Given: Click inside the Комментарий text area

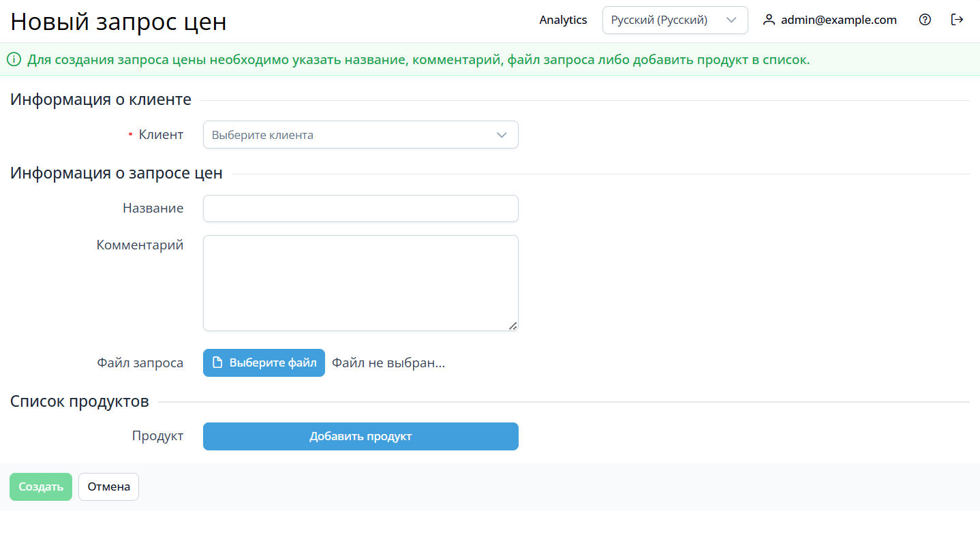Looking at the screenshot, I should click(x=361, y=283).
